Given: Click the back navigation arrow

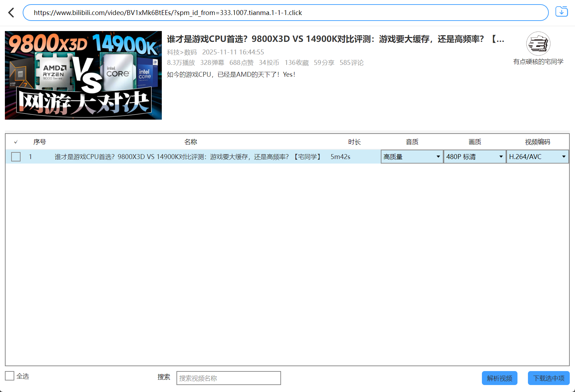Looking at the screenshot, I should [x=11, y=13].
